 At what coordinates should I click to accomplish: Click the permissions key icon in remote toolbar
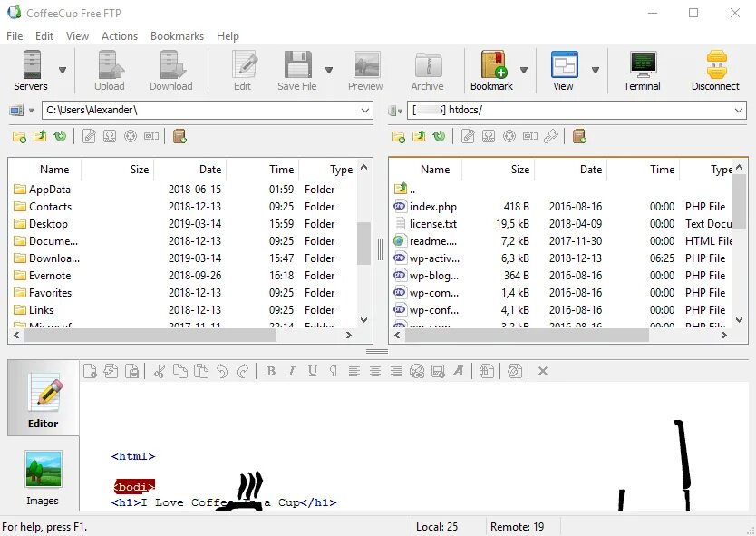coord(550,137)
